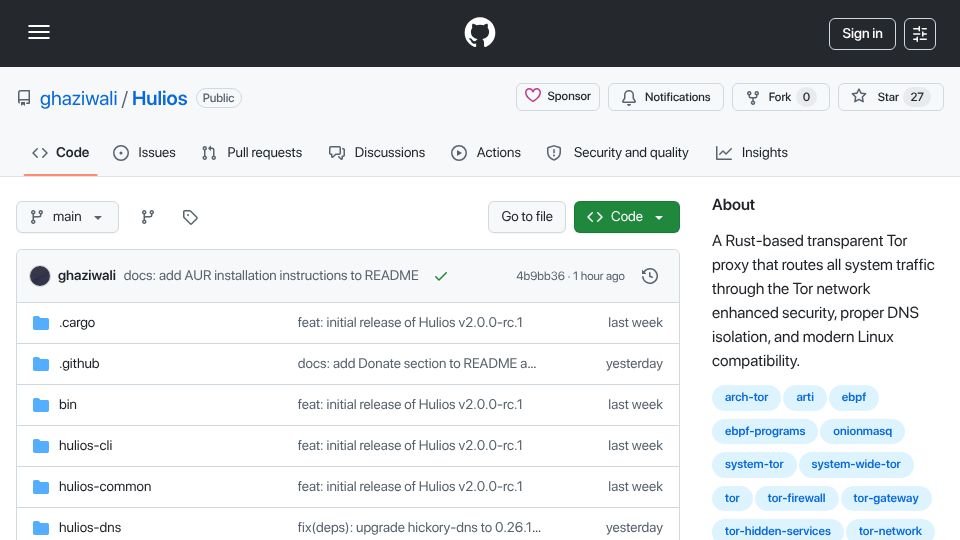Click the bin folder icon
Image resolution: width=960 pixels, height=540 pixels.
point(41,405)
